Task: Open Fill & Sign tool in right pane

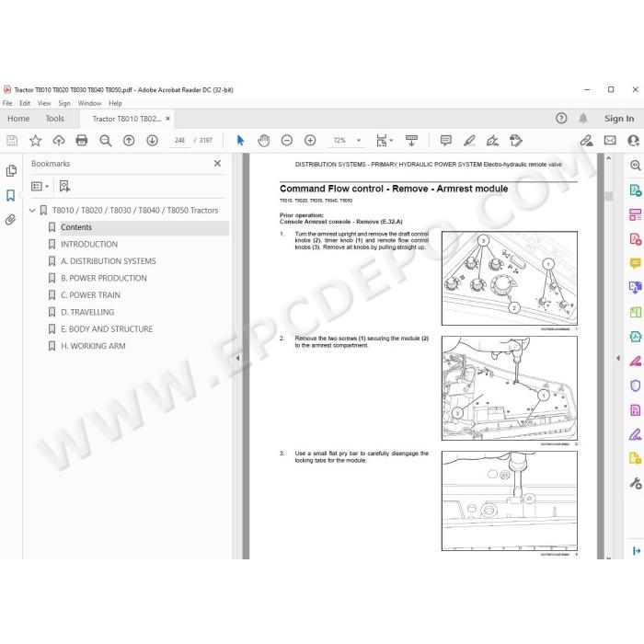Action: [x=636, y=434]
